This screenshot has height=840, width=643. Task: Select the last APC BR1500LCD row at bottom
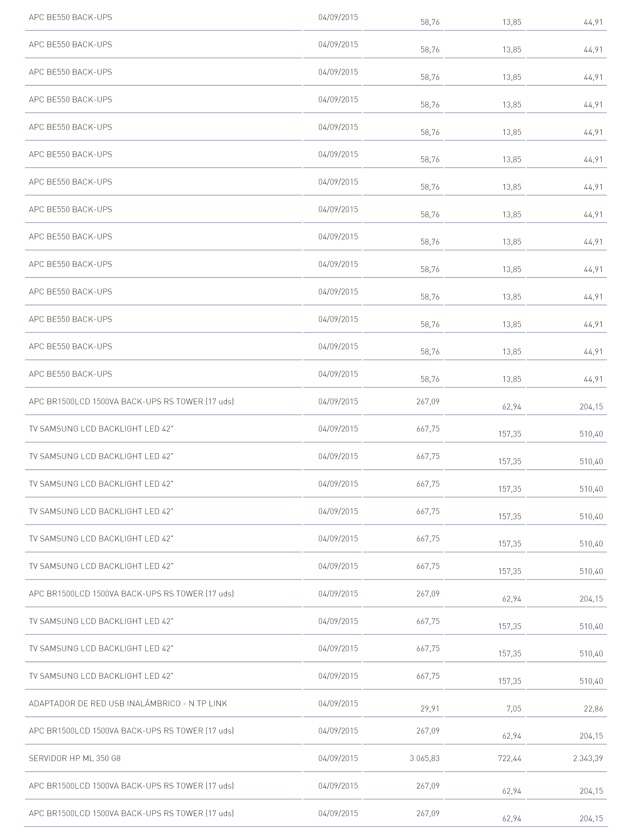(131, 813)
